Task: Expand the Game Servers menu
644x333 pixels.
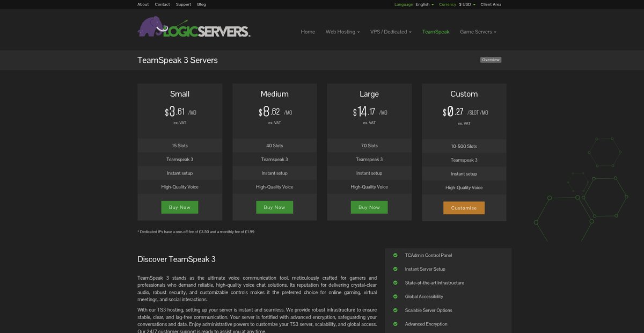Action: click(478, 32)
